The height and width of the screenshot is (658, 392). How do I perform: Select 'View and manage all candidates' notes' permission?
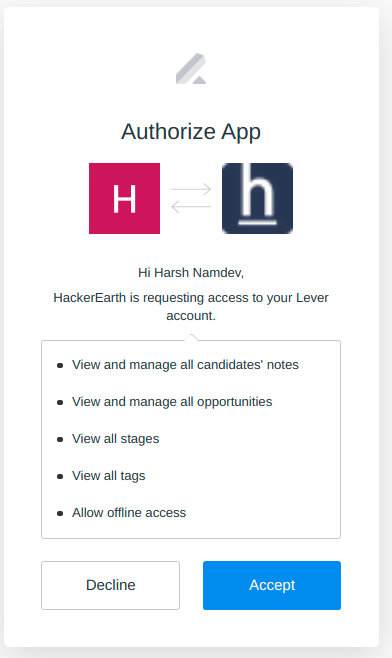click(185, 365)
